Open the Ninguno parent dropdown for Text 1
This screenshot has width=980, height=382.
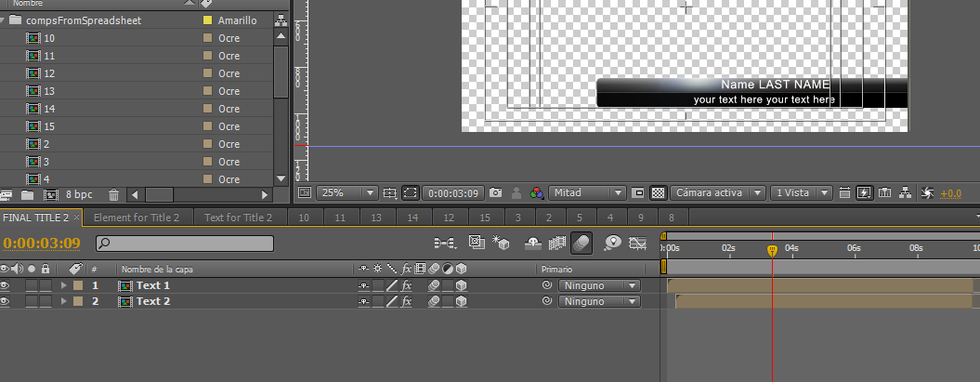pyautogui.click(x=599, y=285)
